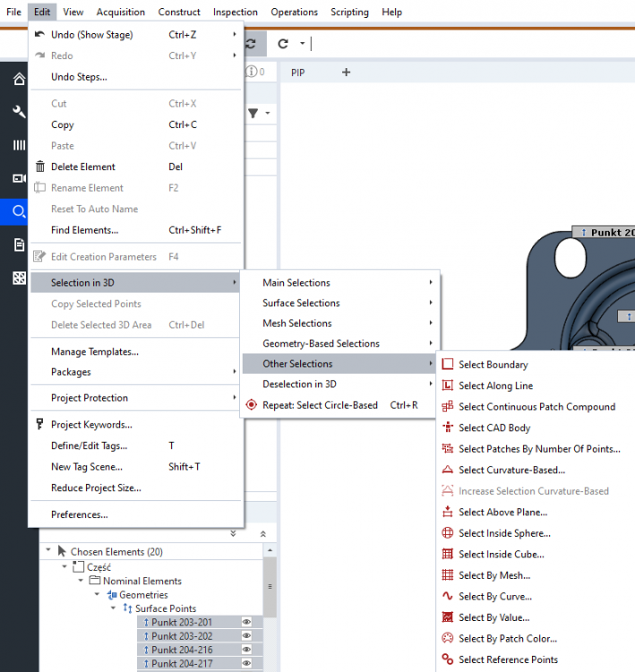Choose New Tag Scene... entry
The width and height of the screenshot is (635, 672).
point(135,467)
